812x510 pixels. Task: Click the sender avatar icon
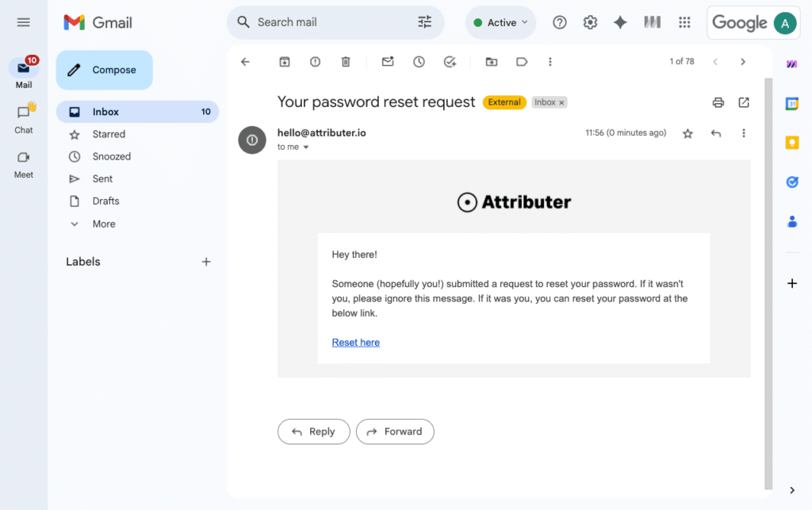tap(252, 140)
